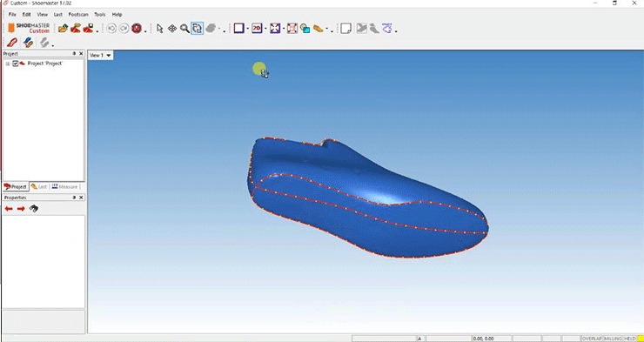Image resolution: width=644 pixels, height=342 pixels.
Task: Activate the pan move tool
Action: coord(172,29)
